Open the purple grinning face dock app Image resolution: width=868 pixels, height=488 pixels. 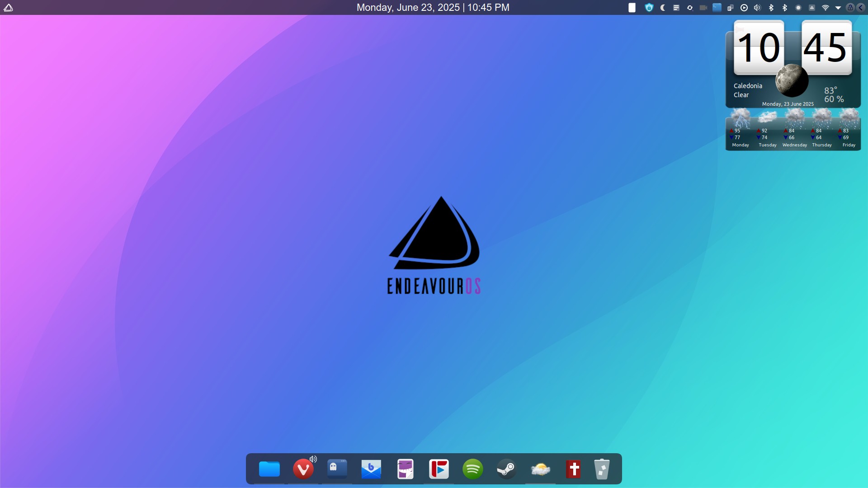click(405, 469)
